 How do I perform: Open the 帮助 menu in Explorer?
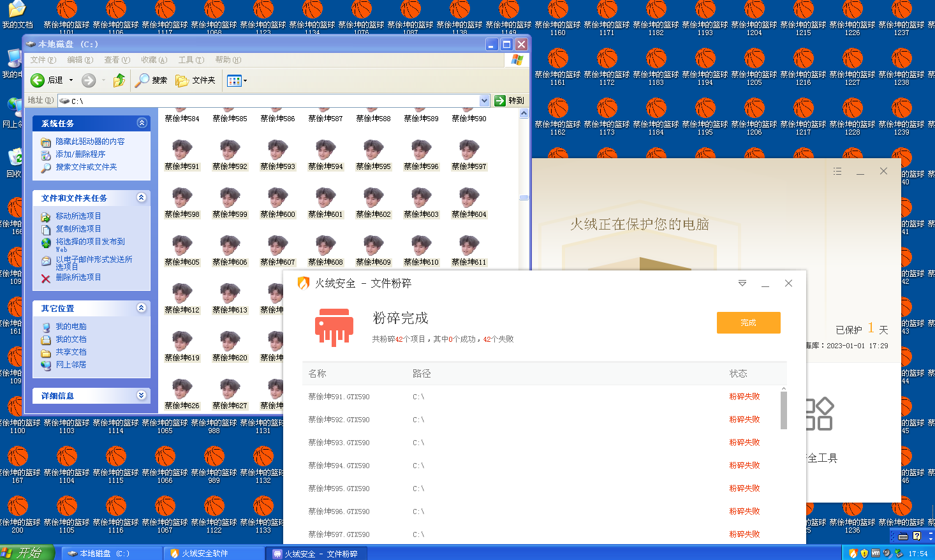228,60
